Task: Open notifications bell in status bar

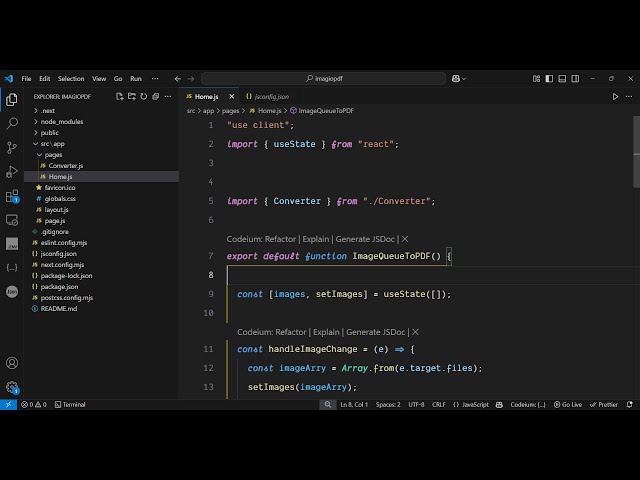Action: click(630, 404)
